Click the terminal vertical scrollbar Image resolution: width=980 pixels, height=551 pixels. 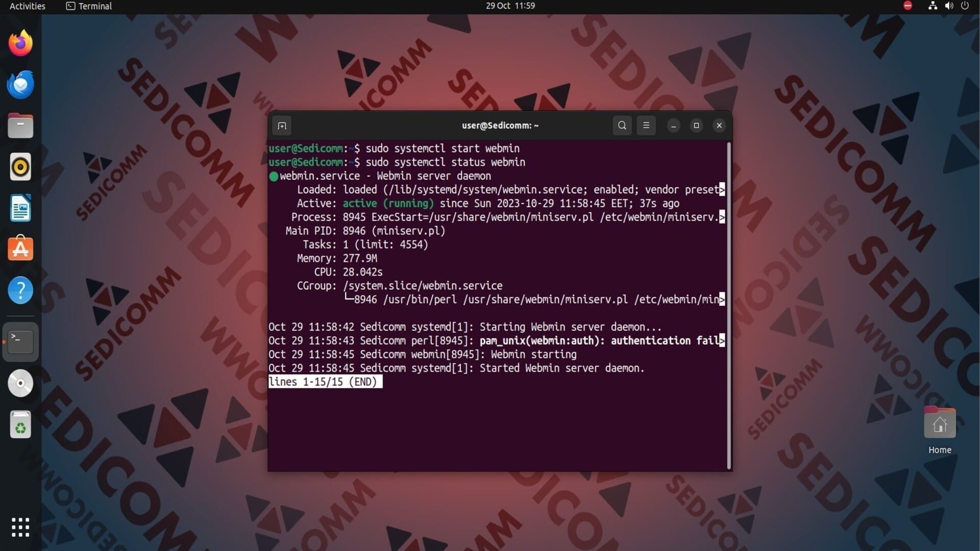click(729, 305)
